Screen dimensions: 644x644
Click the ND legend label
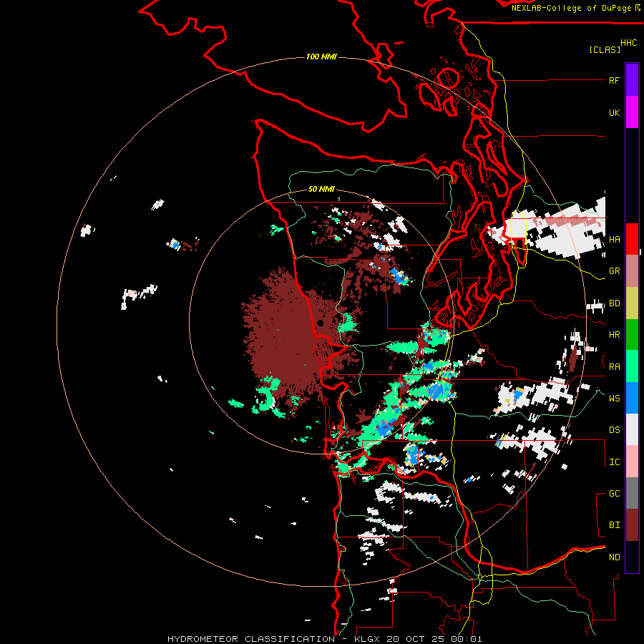pos(614,557)
